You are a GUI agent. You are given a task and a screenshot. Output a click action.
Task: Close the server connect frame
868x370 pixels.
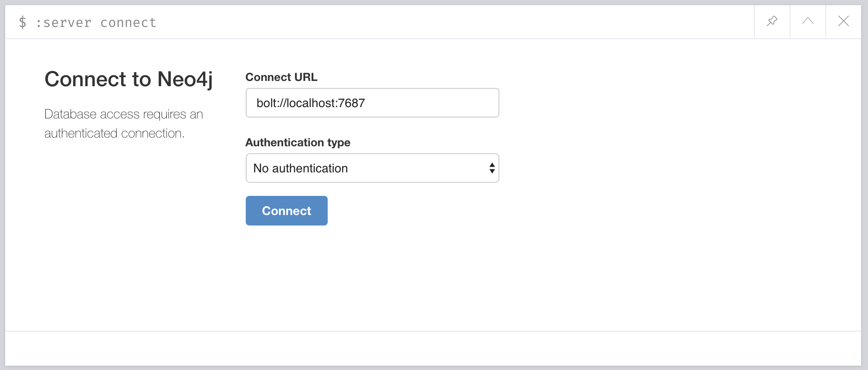pyautogui.click(x=844, y=22)
